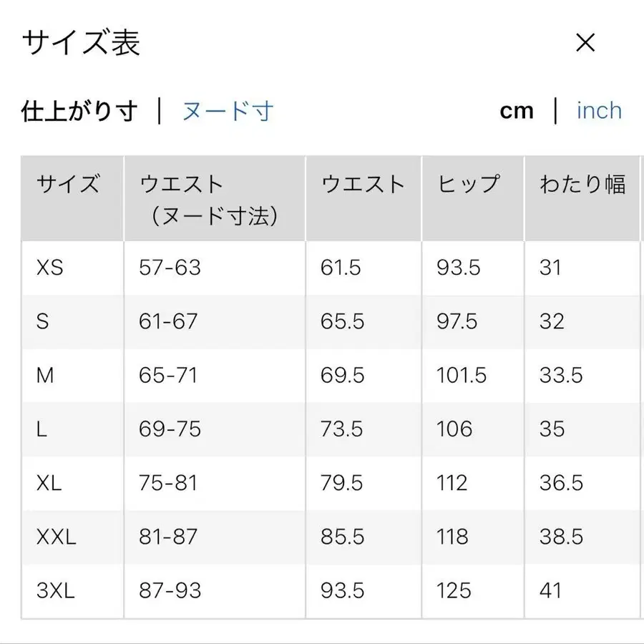Select the 仕上がり寸 measurement view
Image resolution: width=644 pixels, height=644 pixels.
(79, 110)
